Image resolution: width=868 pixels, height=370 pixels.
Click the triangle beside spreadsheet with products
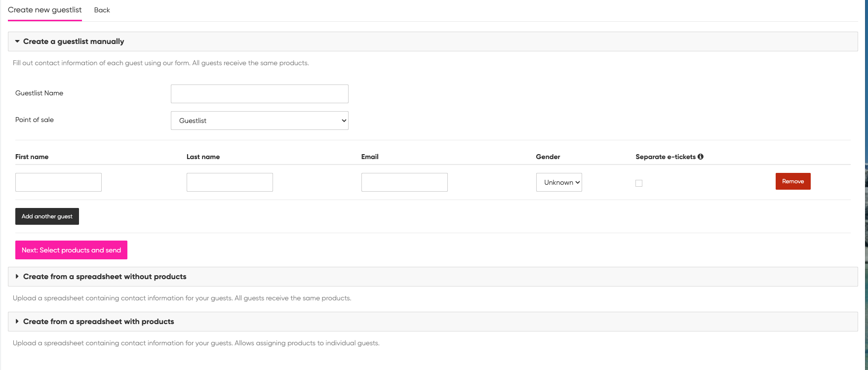pyautogui.click(x=17, y=322)
